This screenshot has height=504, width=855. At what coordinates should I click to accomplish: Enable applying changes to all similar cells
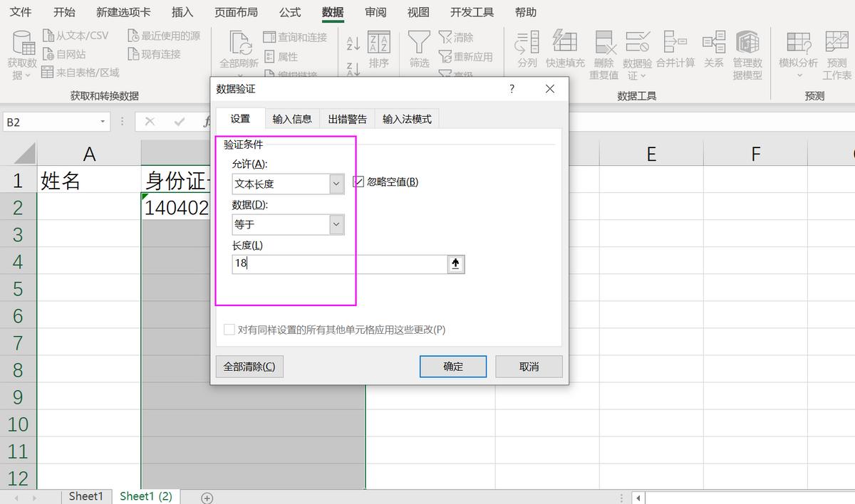click(229, 330)
